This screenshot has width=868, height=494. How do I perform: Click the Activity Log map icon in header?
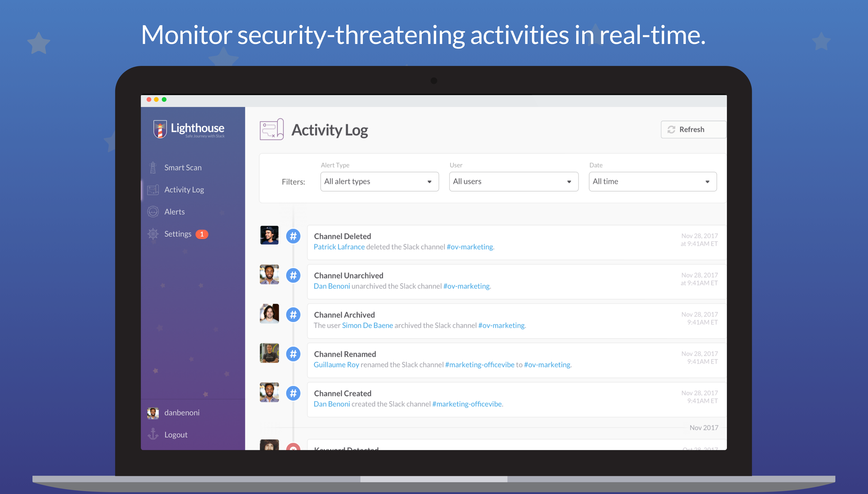click(271, 129)
